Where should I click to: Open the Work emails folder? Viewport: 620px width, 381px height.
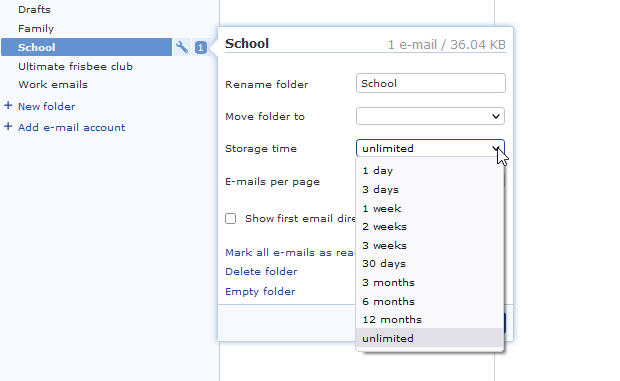click(x=53, y=85)
